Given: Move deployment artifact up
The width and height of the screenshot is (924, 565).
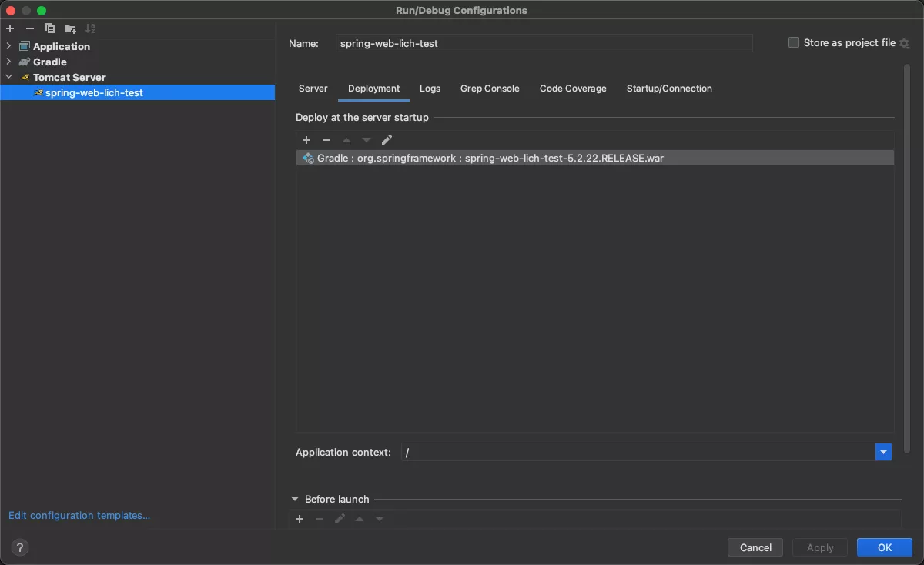Looking at the screenshot, I should click(x=346, y=140).
